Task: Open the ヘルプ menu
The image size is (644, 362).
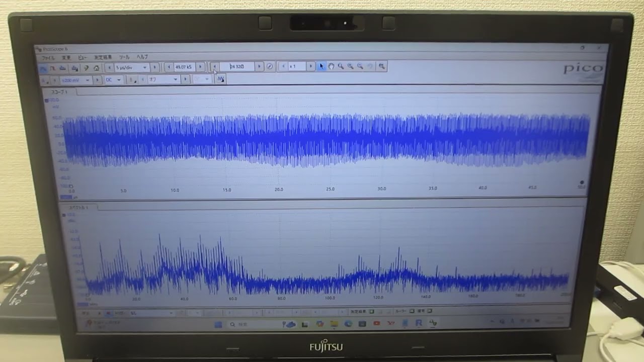Action: tap(142, 57)
